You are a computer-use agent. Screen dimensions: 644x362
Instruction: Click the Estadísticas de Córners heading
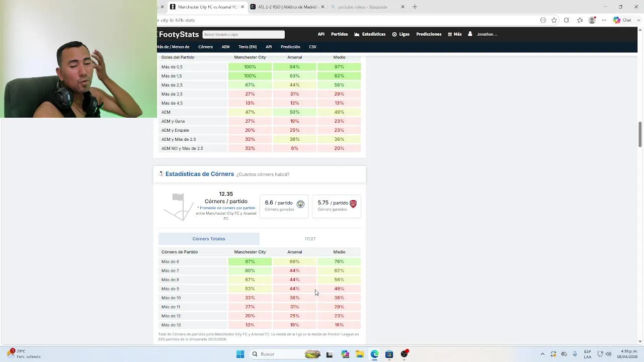point(200,174)
